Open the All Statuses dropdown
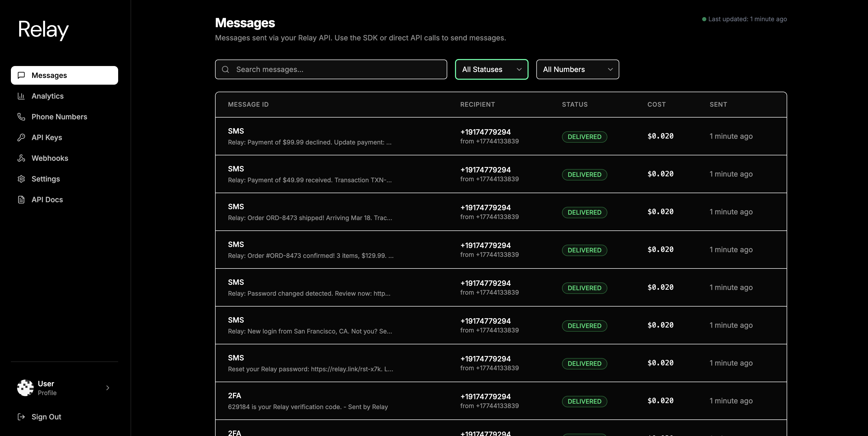 [x=491, y=69]
